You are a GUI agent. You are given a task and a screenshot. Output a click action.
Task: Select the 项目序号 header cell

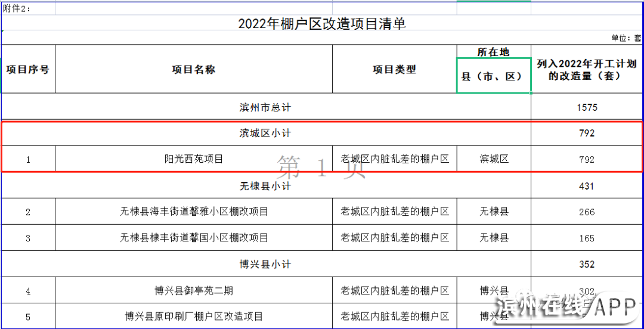click(x=28, y=69)
